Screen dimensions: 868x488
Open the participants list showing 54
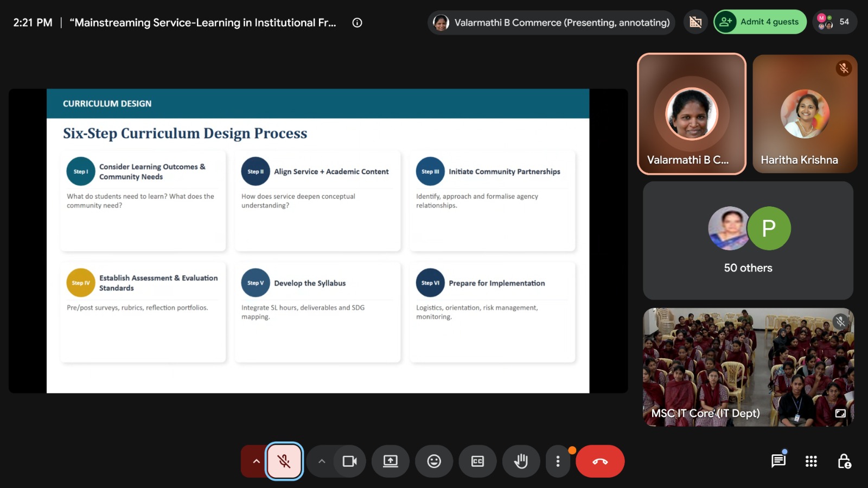[x=834, y=22]
